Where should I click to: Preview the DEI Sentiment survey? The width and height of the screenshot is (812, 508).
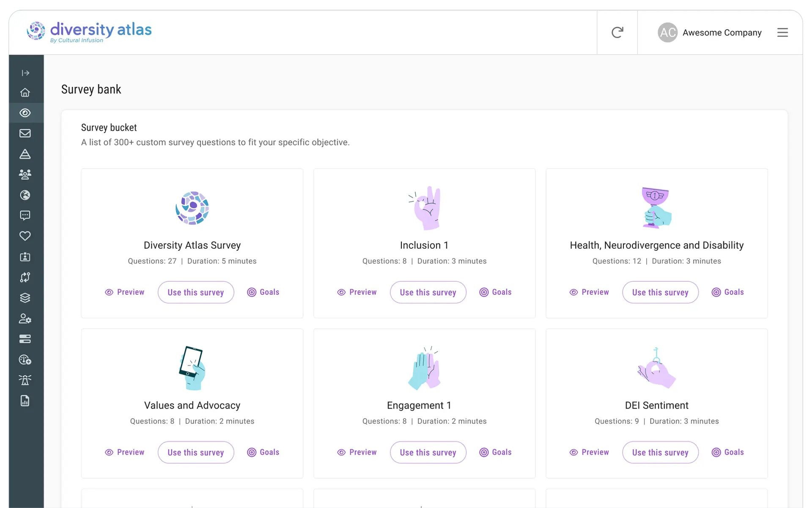[x=589, y=452]
